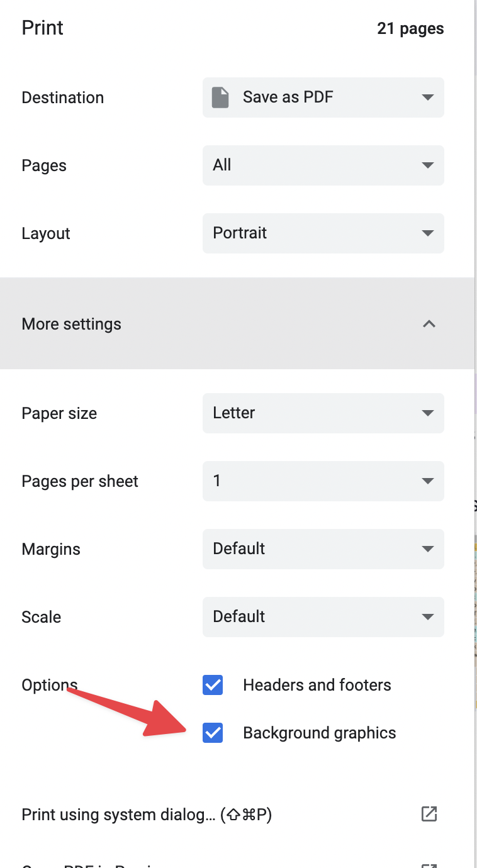Click the Destination dropdown arrow
The width and height of the screenshot is (477, 868).
428,97
